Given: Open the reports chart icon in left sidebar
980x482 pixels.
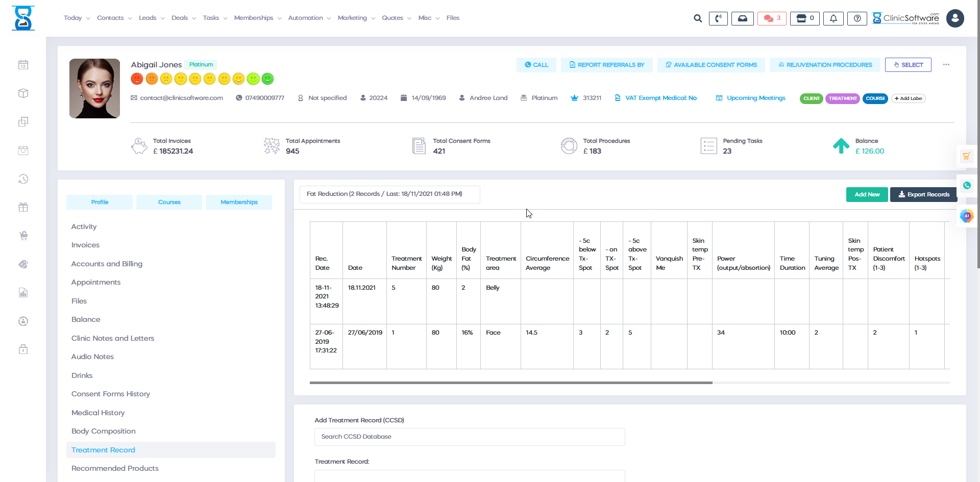Looking at the screenshot, I should click(x=23, y=292).
